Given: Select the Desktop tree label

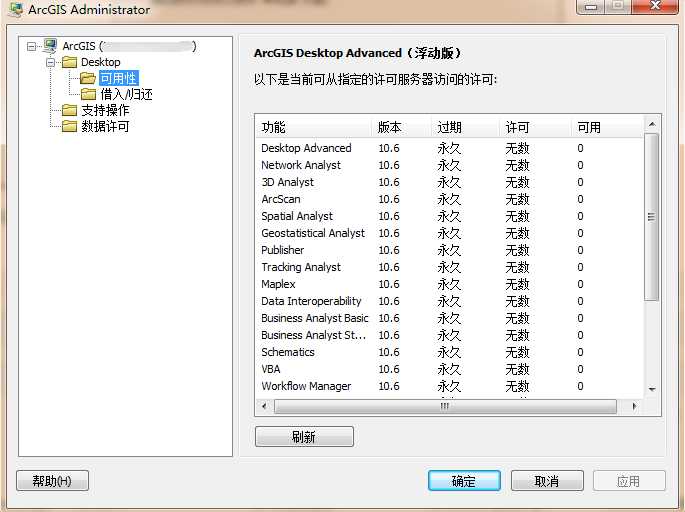Looking at the screenshot, I should 100,62.
